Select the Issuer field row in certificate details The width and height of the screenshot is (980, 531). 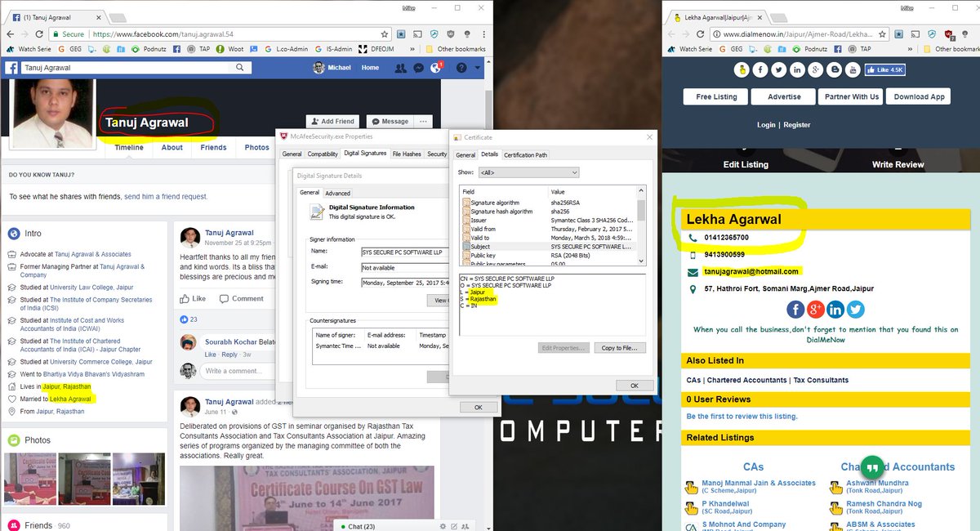548,220
